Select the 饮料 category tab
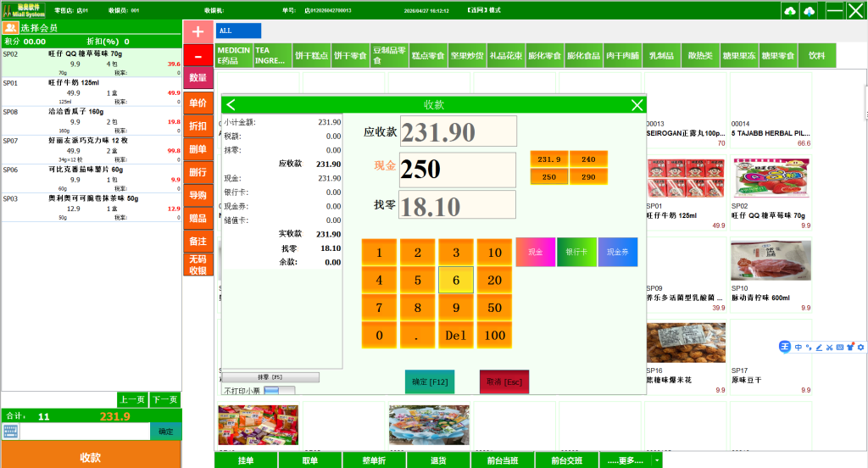868x468 pixels. pos(816,55)
